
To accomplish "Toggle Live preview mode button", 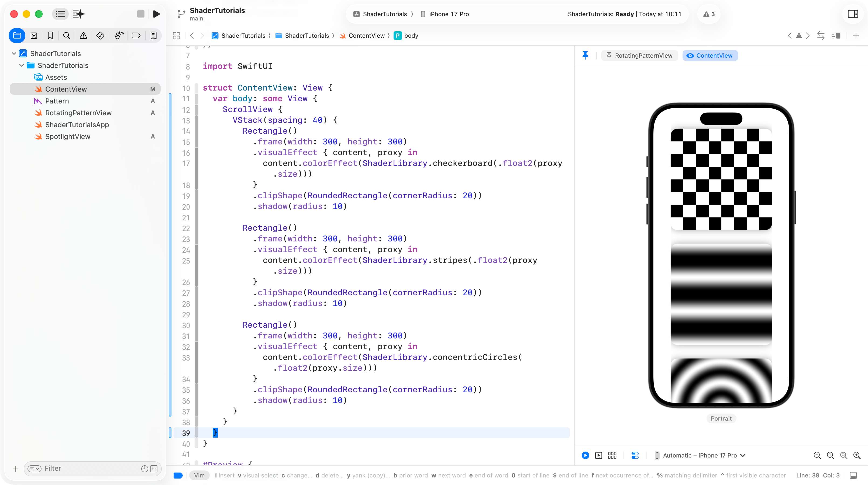I will (585, 455).
